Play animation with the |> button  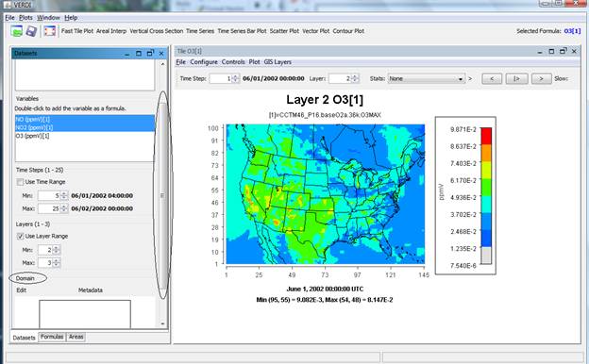click(x=516, y=79)
